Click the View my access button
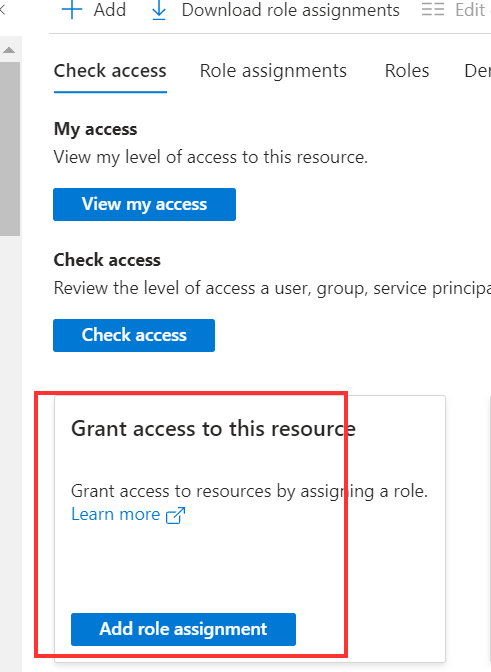Viewport: 491px width, 672px height. (144, 204)
